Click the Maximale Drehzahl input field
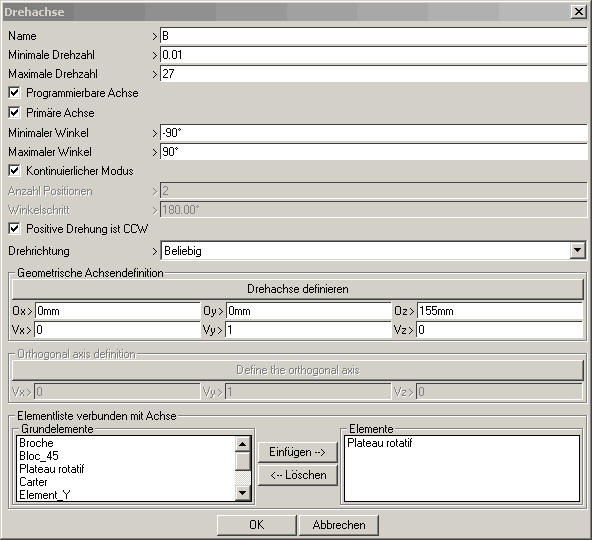 (373, 74)
